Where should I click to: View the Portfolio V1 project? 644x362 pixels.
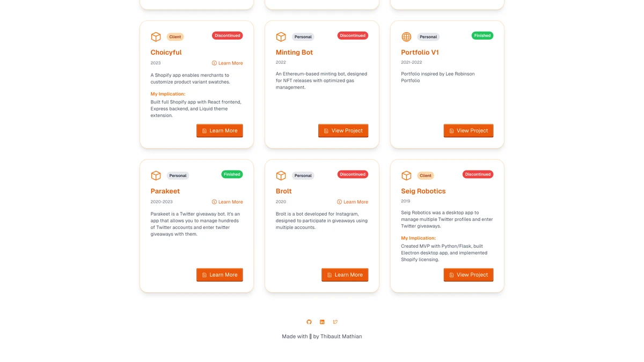click(x=468, y=131)
